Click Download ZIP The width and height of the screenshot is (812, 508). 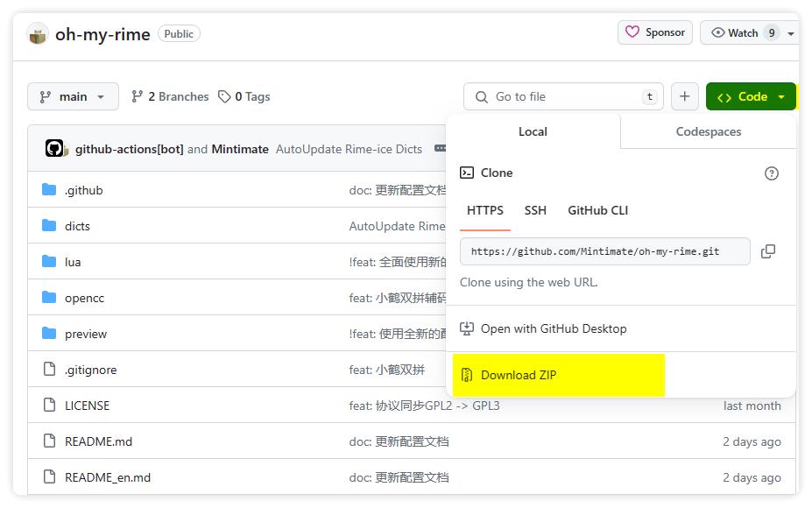click(519, 375)
